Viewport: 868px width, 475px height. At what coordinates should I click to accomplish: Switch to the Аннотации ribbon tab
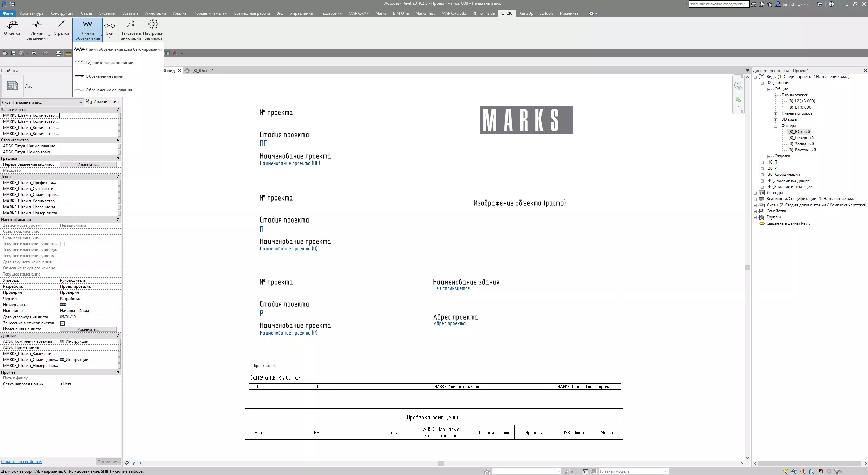pyautogui.click(x=156, y=13)
